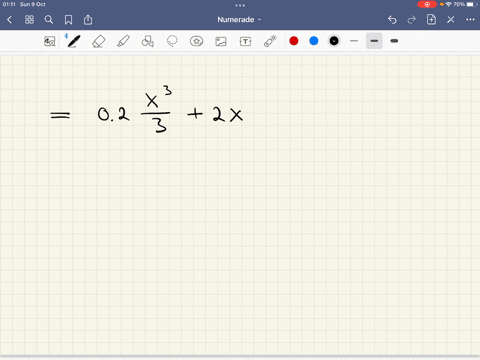Select the Highlighter tool
The height and width of the screenshot is (360, 480).
(x=123, y=41)
